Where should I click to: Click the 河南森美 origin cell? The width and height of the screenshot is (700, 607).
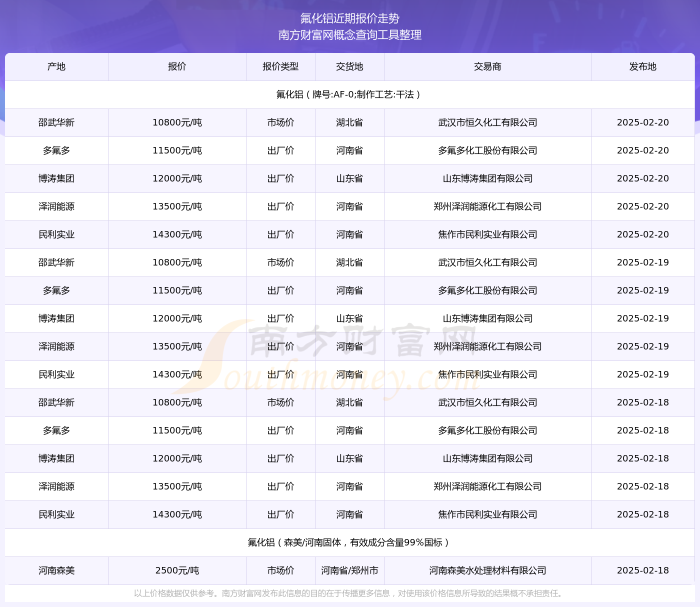point(56,570)
